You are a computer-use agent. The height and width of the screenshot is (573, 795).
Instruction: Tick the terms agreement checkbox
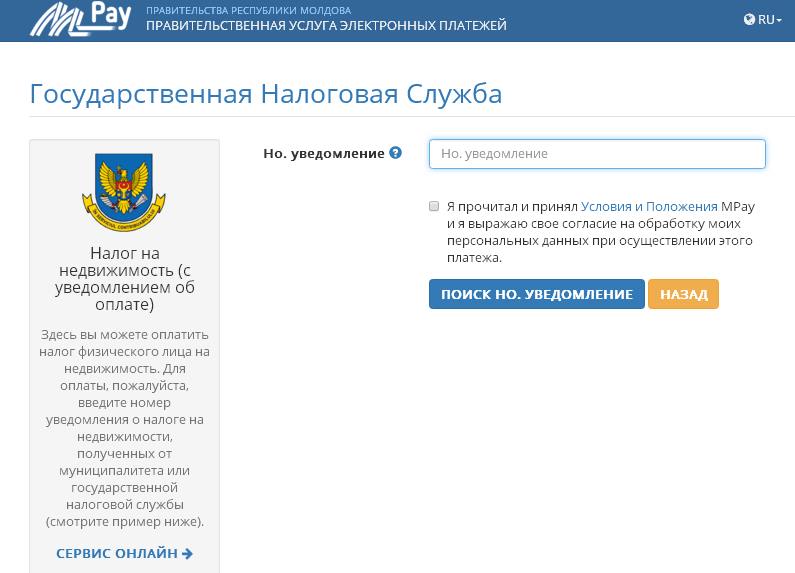point(434,206)
